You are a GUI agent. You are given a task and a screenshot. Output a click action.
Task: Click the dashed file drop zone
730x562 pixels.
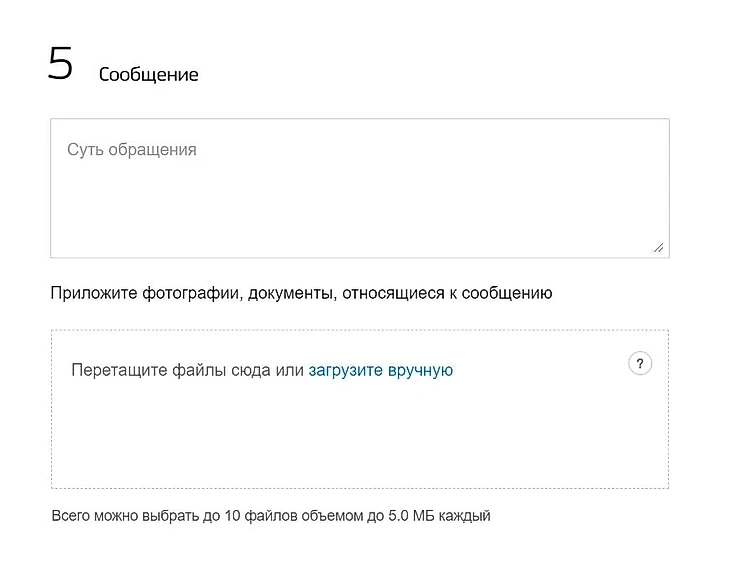pos(360,420)
